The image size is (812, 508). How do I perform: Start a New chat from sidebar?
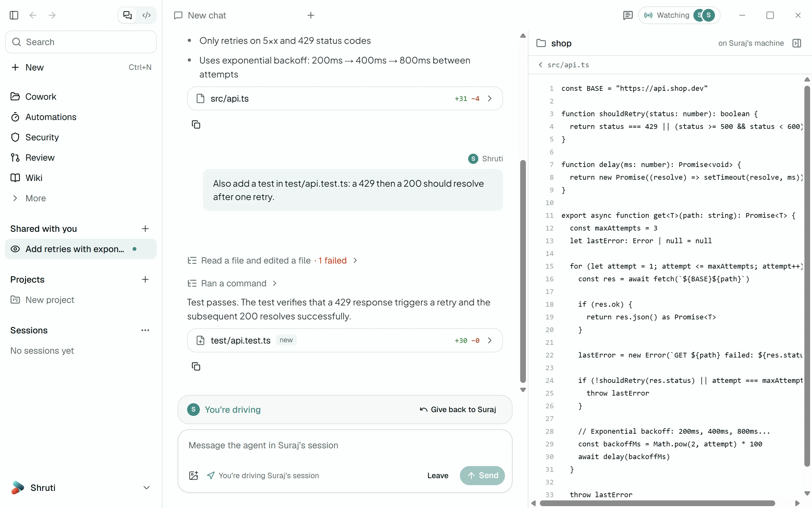pyautogui.click(x=81, y=67)
